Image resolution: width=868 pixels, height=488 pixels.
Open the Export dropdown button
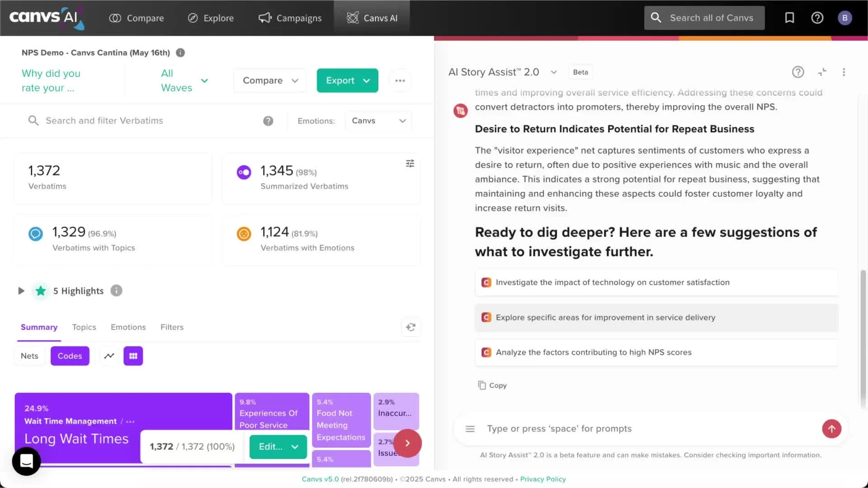click(347, 80)
